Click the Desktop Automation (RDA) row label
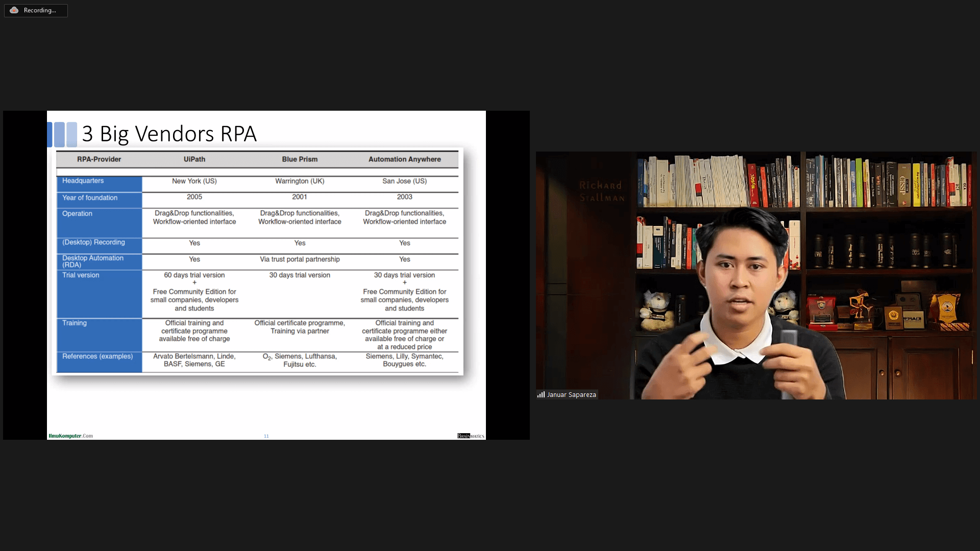Viewport: 980px width, 551px height. coord(92,261)
